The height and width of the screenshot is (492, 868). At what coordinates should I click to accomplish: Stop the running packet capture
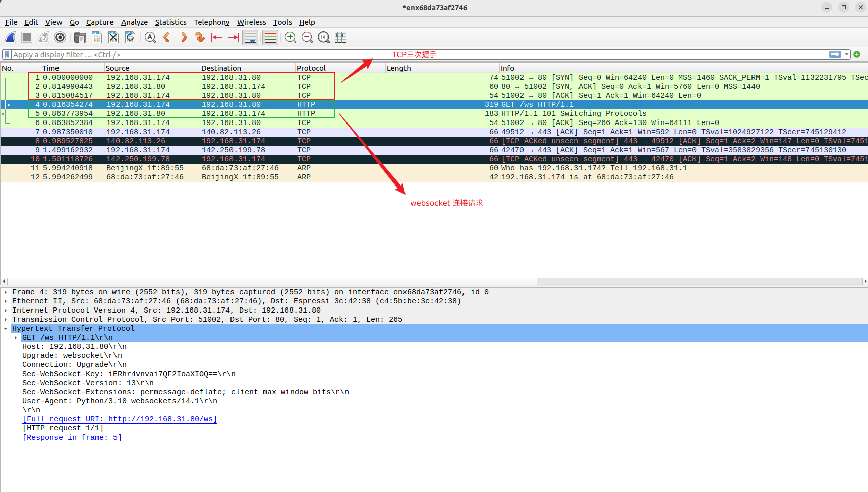(x=27, y=37)
